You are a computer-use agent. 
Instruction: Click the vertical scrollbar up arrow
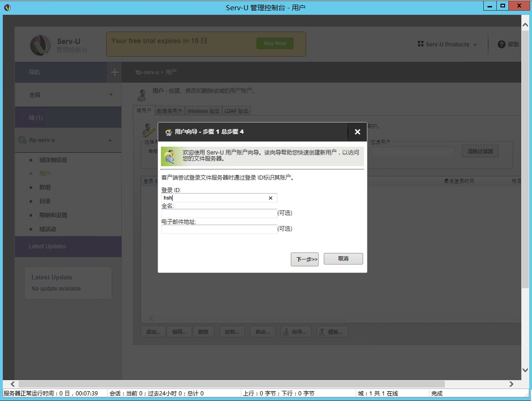click(525, 25)
